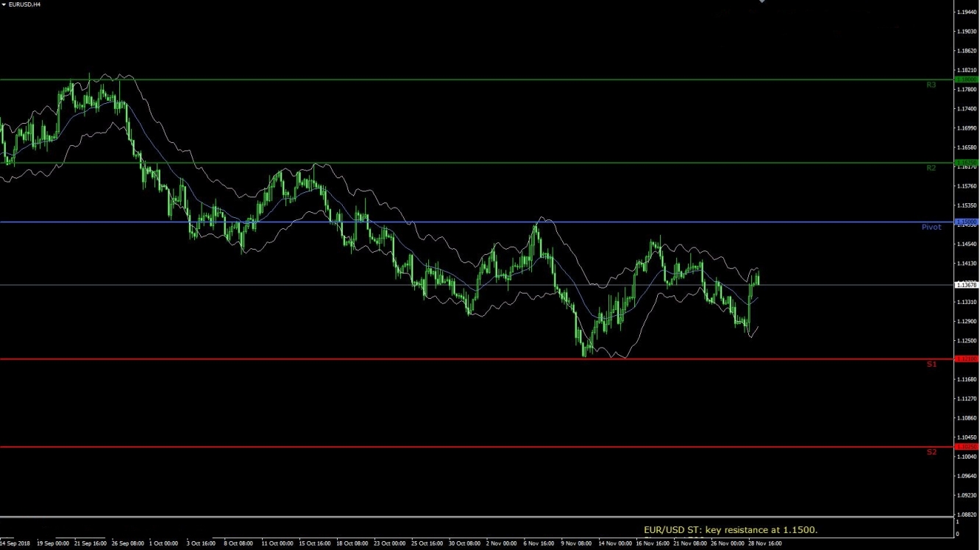Click the '30 Oct 08:00' time axis label

point(466,544)
